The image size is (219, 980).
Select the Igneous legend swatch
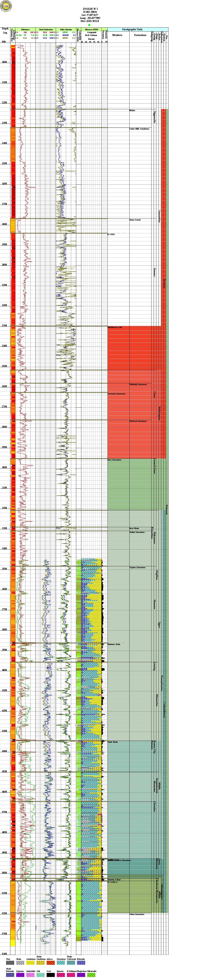(61, 975)
